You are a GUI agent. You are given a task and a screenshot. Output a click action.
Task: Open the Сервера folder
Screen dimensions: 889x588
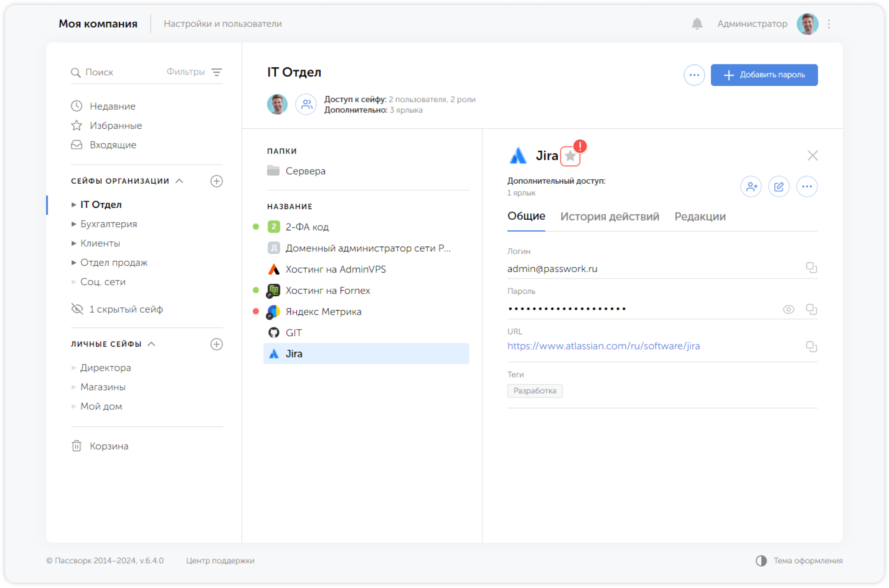click(x=305, y=171)
